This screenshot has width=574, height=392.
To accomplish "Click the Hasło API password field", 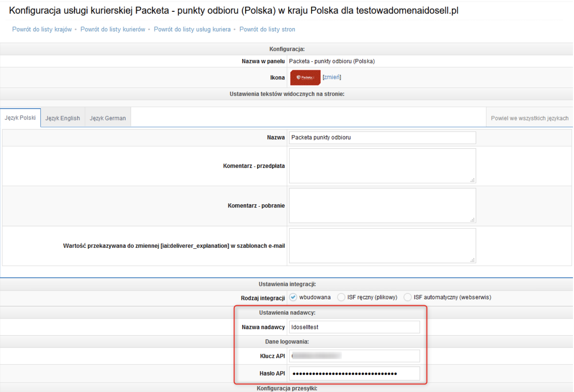I will [355, 374].
